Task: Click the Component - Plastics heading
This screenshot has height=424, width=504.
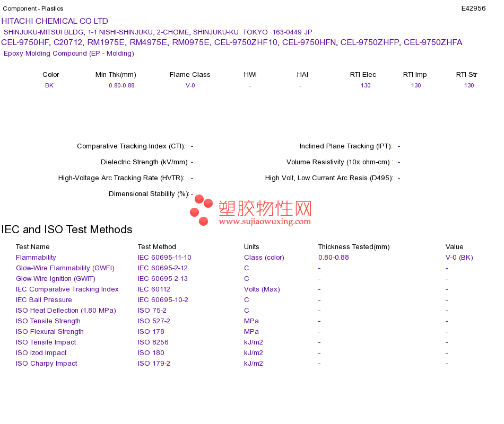Action: 33,8
